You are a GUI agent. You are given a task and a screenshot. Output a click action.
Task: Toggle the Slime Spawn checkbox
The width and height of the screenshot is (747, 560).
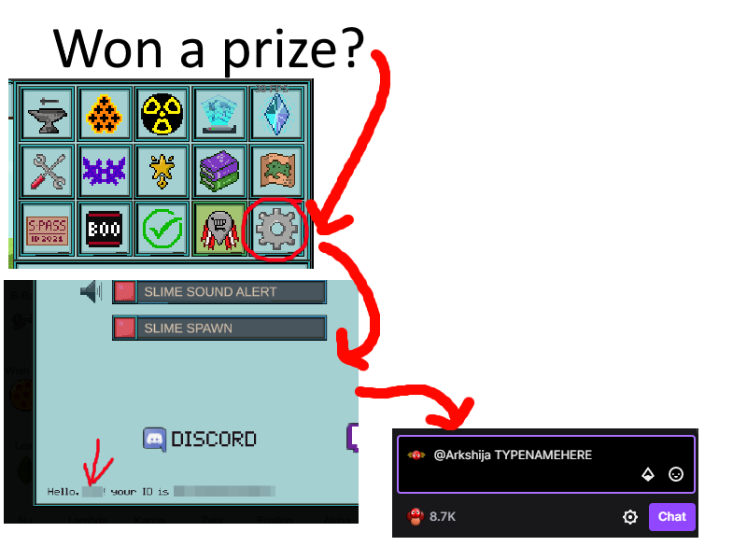[x=125, y=329]
